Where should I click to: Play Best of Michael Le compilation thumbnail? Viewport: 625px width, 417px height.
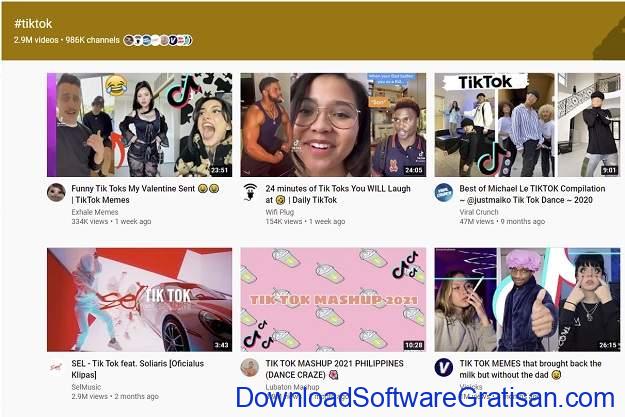point(527,125)
